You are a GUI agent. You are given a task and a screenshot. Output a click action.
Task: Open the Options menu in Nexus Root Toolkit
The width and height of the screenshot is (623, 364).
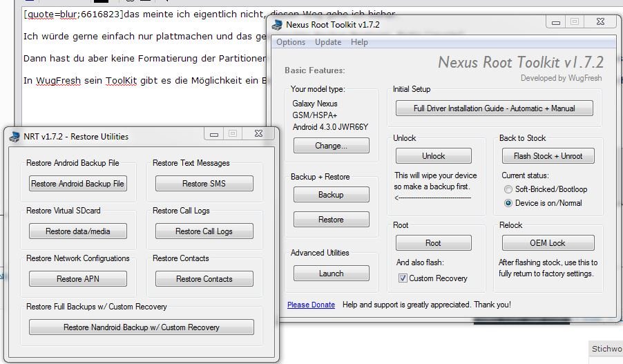[291, 42]
